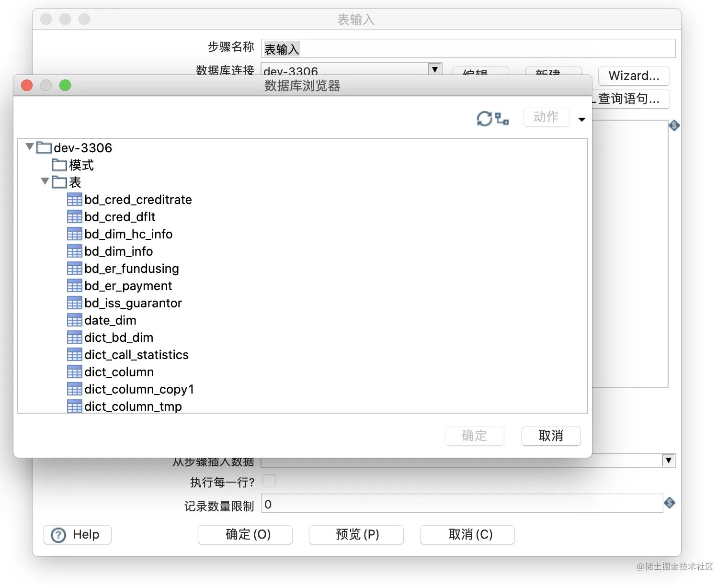Open 从步骤插入数据 dropdown arrow
This screenshot has height=586, width=728.
(669, 460)
